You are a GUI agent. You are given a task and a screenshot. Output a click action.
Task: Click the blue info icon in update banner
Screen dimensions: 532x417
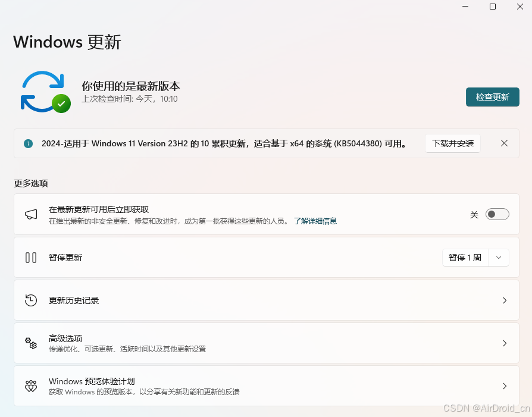tap(28, 143)
